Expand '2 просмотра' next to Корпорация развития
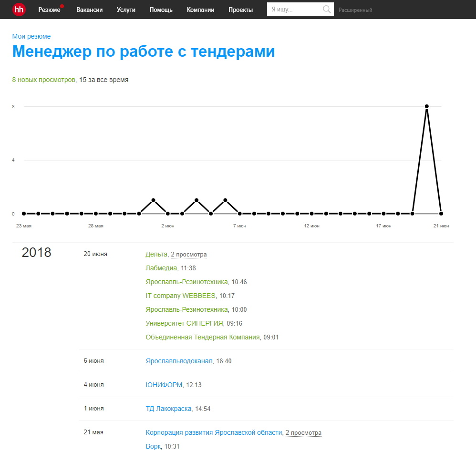 click(x=303, y=433)
